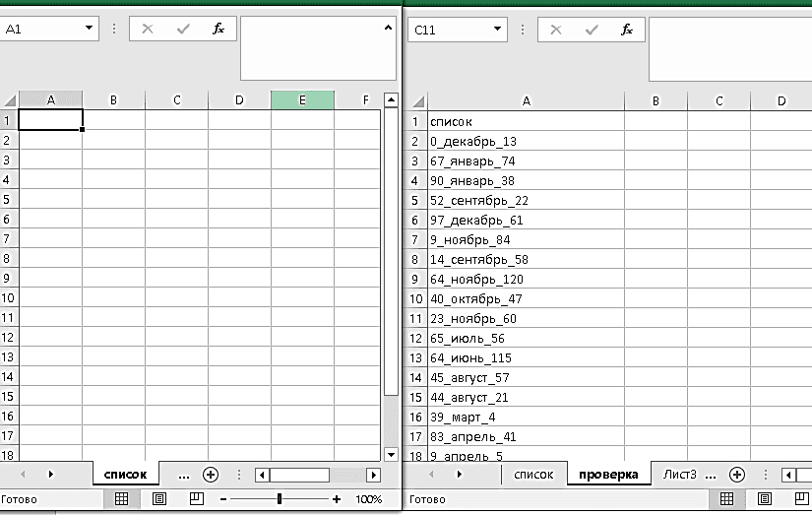Add a new sheet in the right window
The height and width of the screenshot is (515, 812).
click(x=736, y=475)
